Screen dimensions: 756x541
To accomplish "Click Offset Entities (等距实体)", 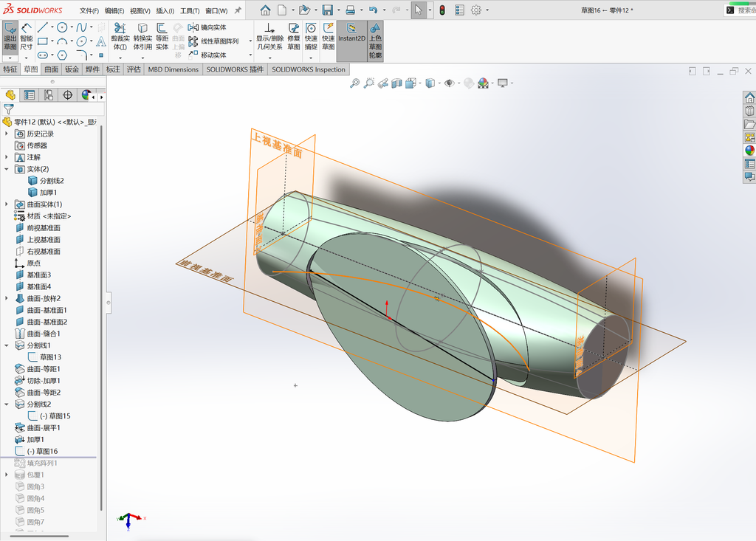I will click(162, 37).
